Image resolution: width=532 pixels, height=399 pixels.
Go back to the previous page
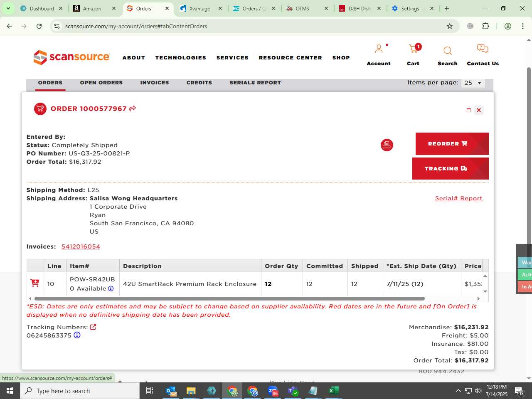(9, 26)
